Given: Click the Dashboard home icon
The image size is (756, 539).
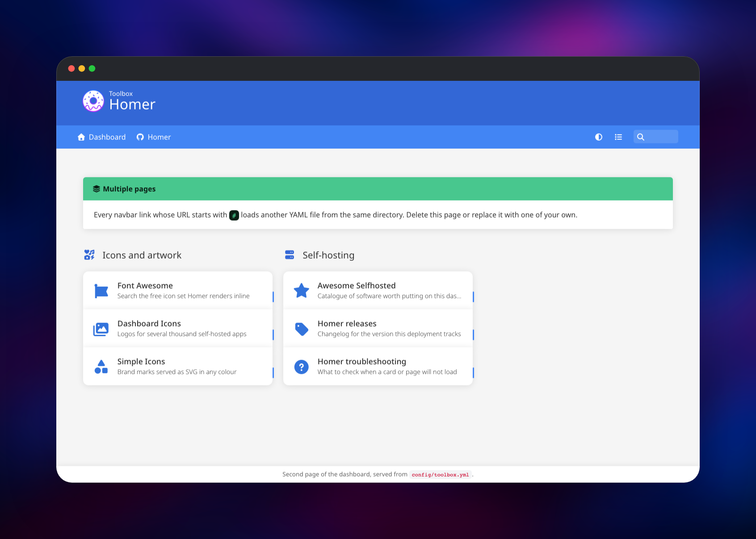Looking at the screenshot, I should pyautogui.click(x=81, y=137).
